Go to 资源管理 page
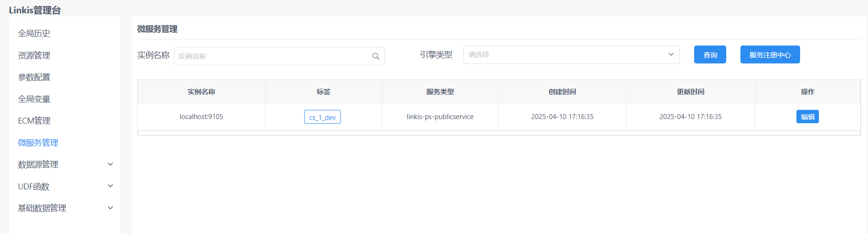 tap(34, 56)
